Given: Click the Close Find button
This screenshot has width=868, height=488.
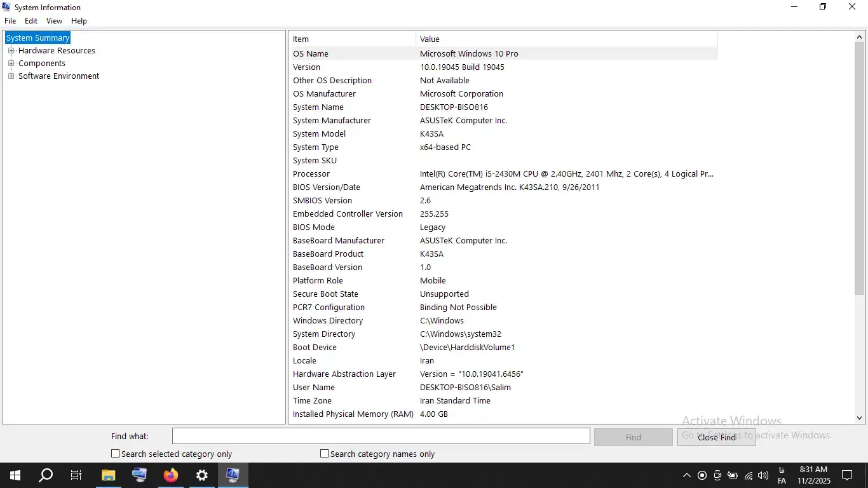Looking at the screenshot, I should [x=716, y=437].
